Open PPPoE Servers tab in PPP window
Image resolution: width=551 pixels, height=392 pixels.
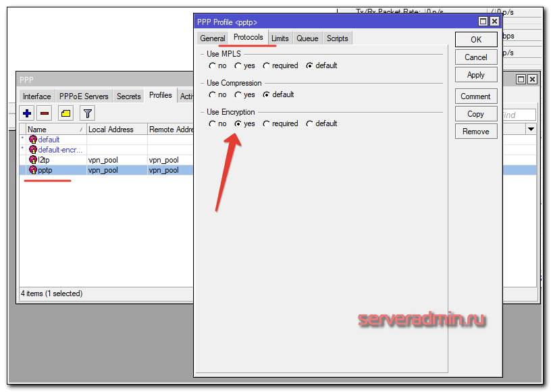coord(84,96)
